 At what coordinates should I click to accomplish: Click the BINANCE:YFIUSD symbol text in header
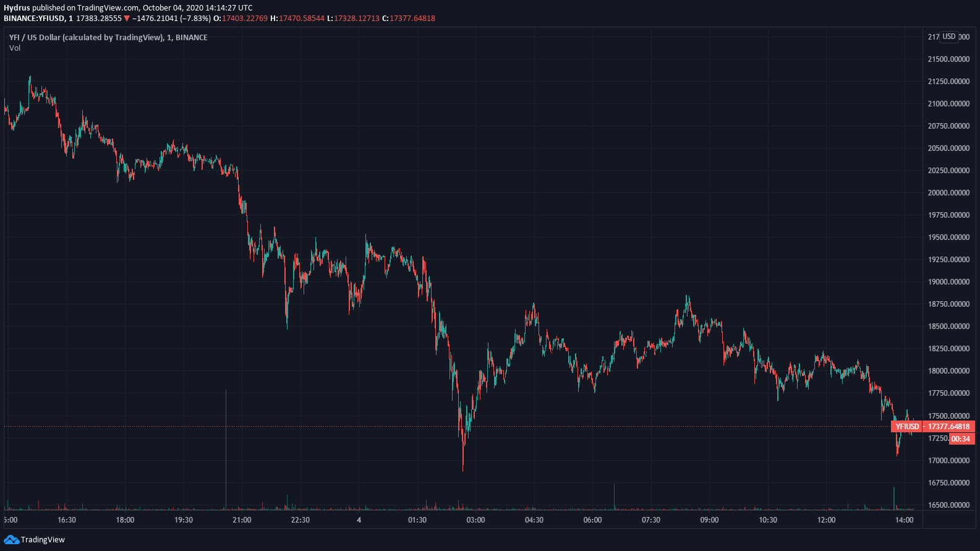34,19
